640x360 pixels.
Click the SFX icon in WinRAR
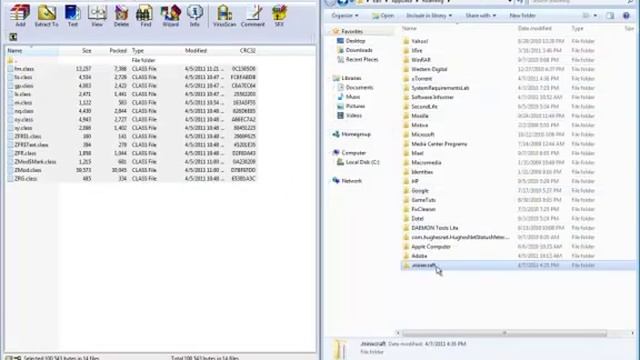click(279, 16)
